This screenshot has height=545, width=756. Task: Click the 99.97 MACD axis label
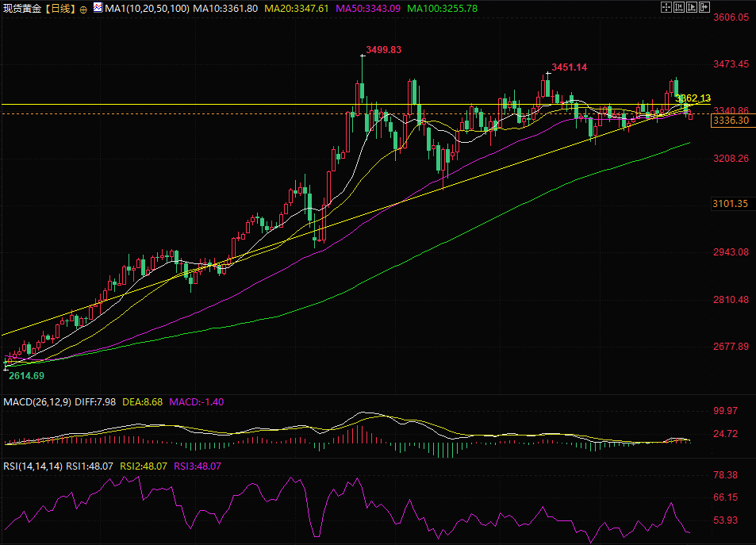(725, 411)
